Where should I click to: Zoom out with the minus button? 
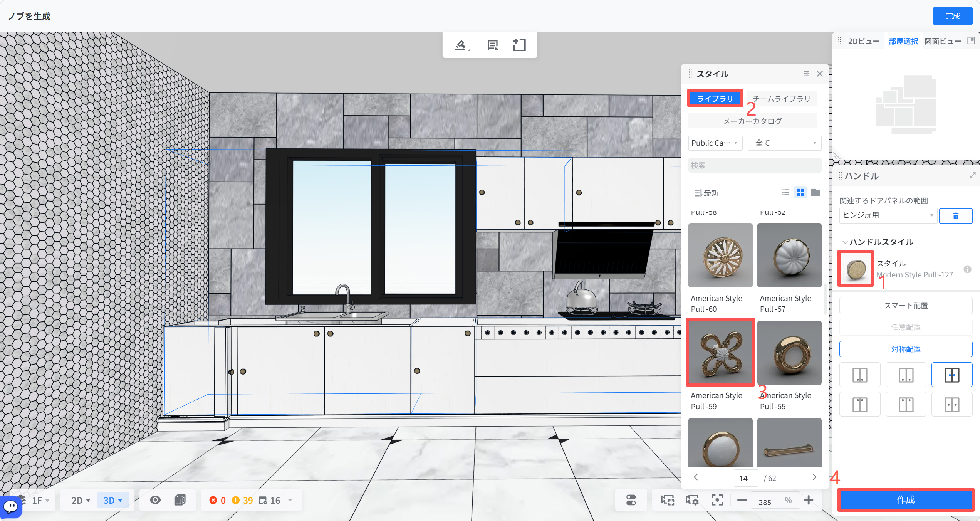tap(742, 500)
